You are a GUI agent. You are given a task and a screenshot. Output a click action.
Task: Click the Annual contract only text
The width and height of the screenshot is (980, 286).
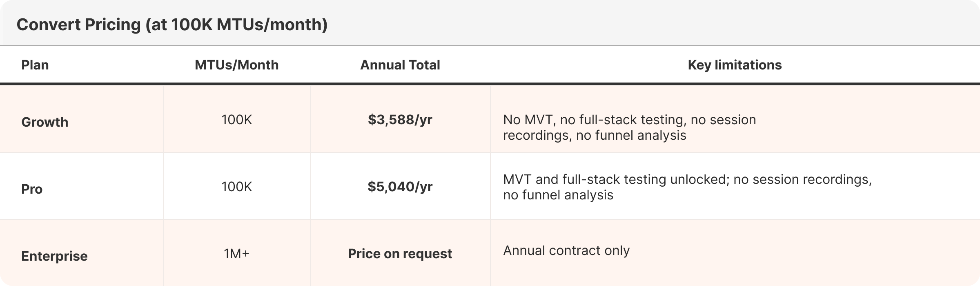pos(566,250)
